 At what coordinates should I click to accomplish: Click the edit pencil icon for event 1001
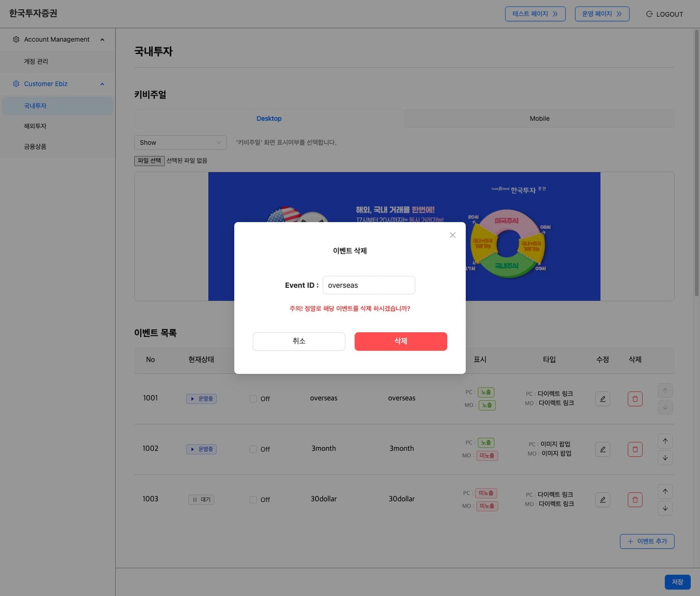(602, 399)
